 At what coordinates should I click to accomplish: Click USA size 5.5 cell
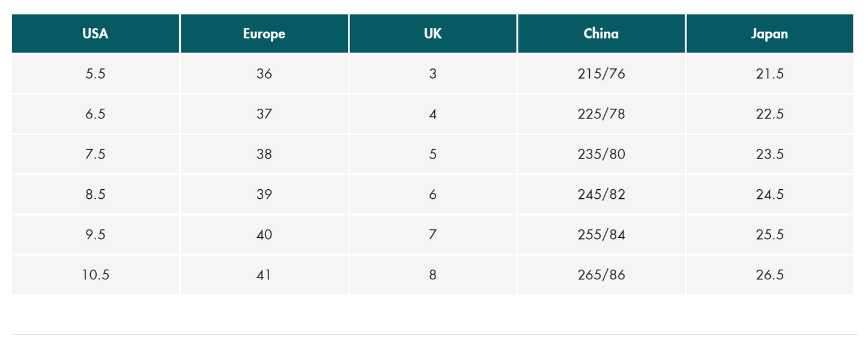[96, 74]
